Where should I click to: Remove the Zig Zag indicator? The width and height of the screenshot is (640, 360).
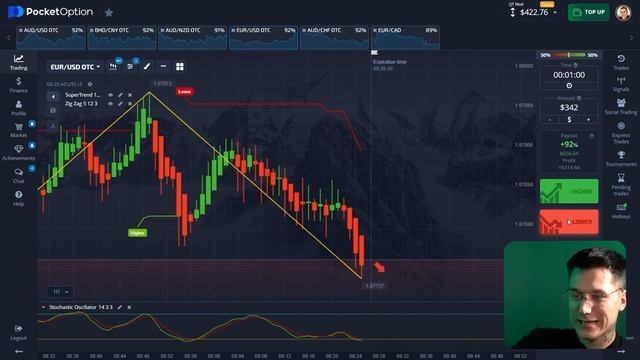pos(130,104)
